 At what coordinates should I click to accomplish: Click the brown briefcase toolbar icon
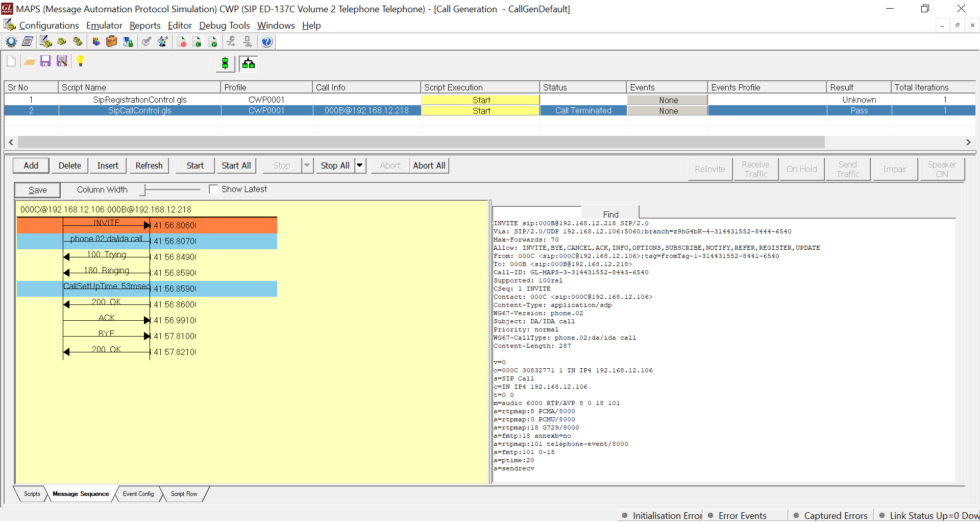tap(112, 42)
